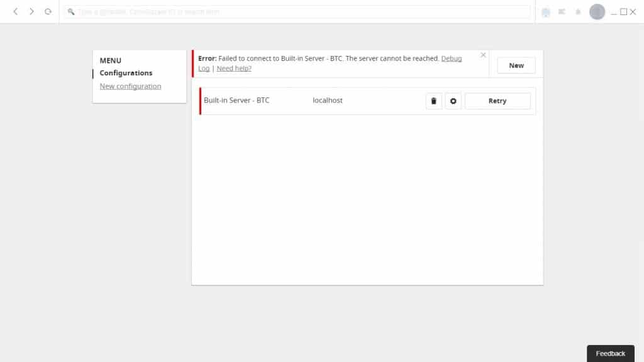Go back with the left arrow
The width and height of the screenshot is (644, 362).
coord(16,11)
